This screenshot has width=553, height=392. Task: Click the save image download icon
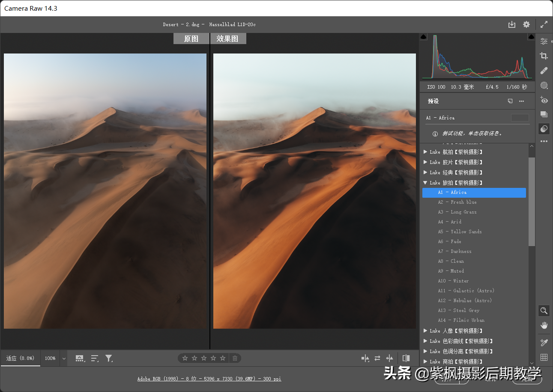[511, 25]
